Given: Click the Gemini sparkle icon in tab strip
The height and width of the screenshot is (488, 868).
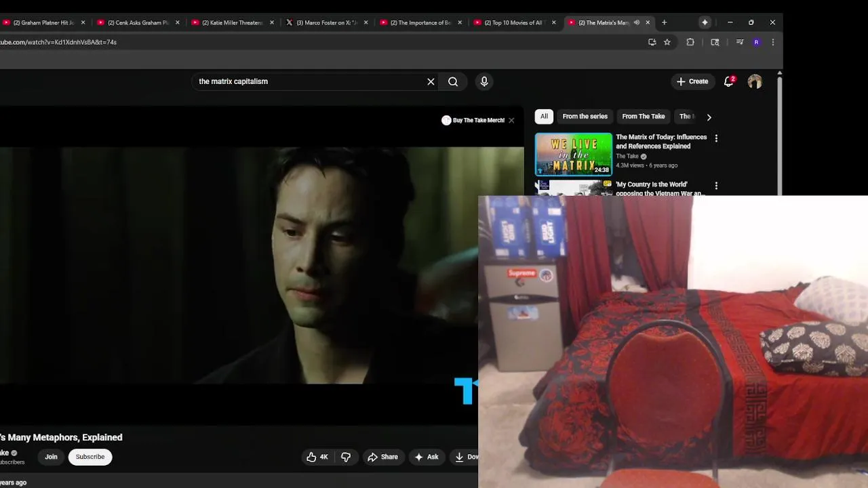Looking at the screenshot, I should coord(705,22).
